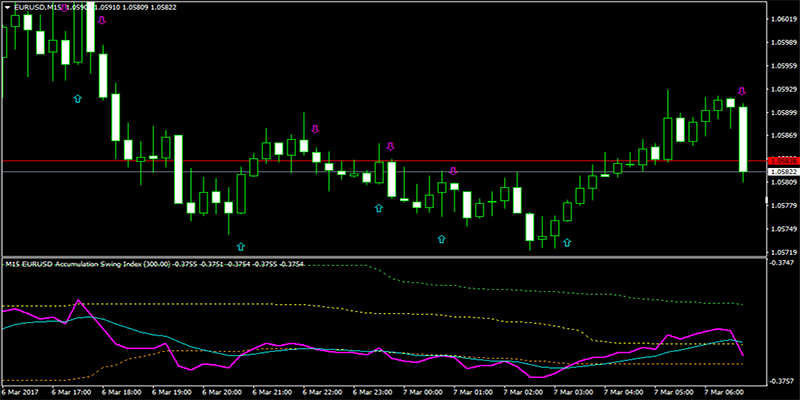The width and height of the screenshot is (800, 400).
Task: Select cyan up arrow near the 03:00 low
Action: (x=567, y=243)
